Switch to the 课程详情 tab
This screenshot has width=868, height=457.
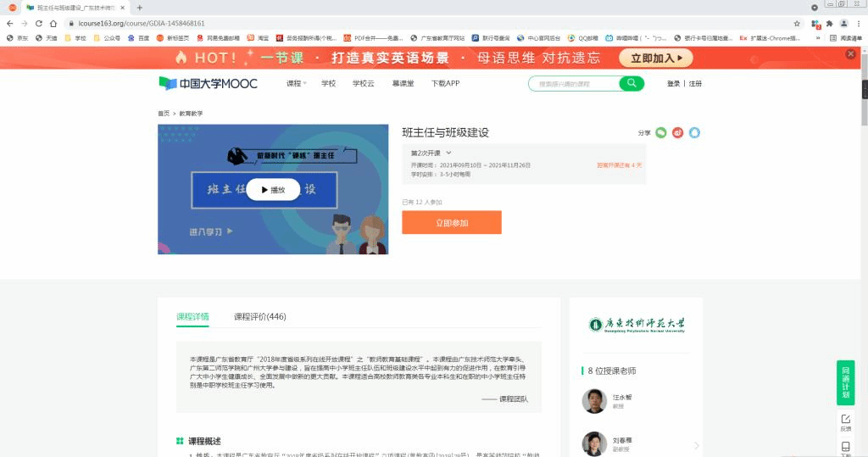click(x=192, y=317)
